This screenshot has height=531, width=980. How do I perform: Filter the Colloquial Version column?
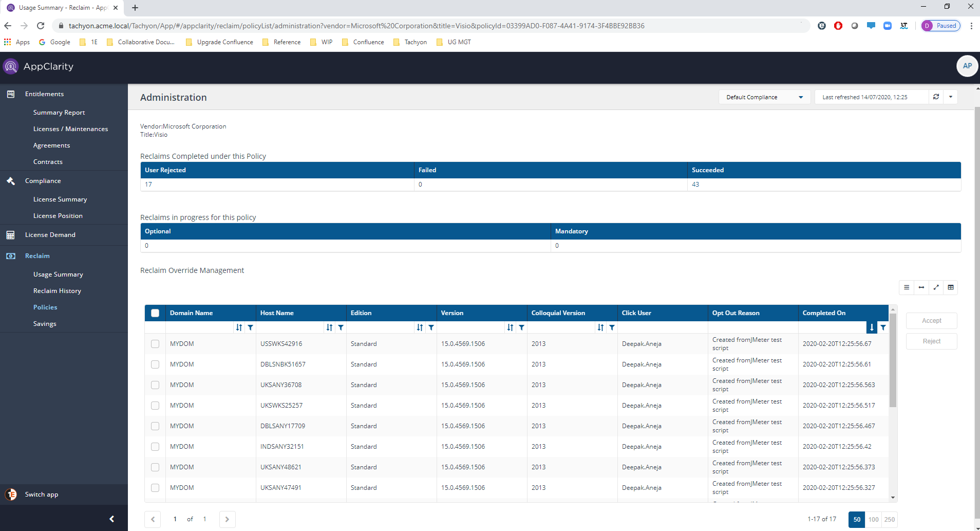(612, 327)
